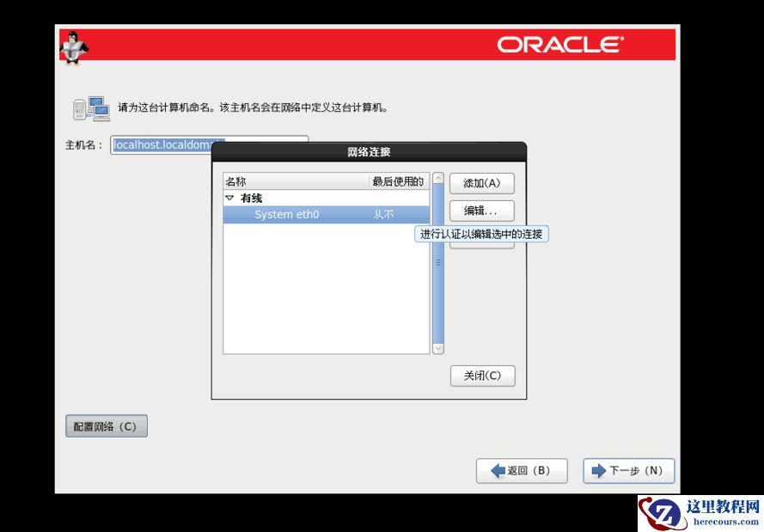Collapse the 有线 (Wired) group triangle
This screenshot has height=532, width=764.
pos(230,198)
